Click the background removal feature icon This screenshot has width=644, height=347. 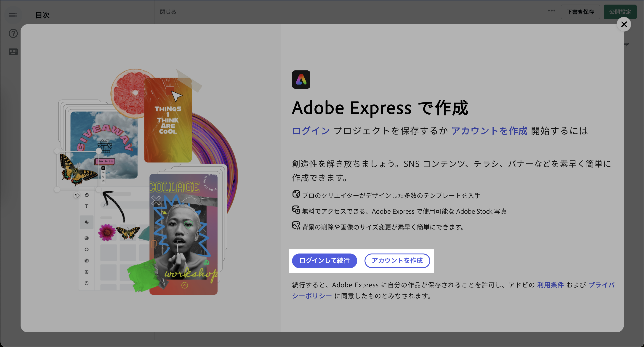tap(296, 225)
